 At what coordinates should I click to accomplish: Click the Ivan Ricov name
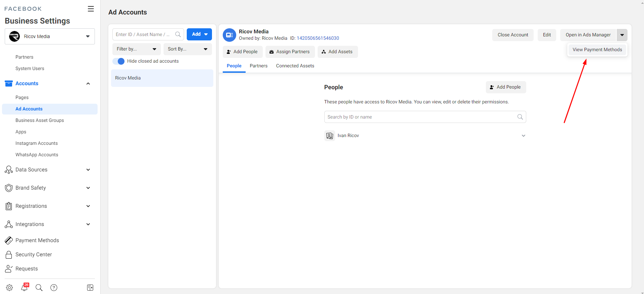click(x=348, y=136)
